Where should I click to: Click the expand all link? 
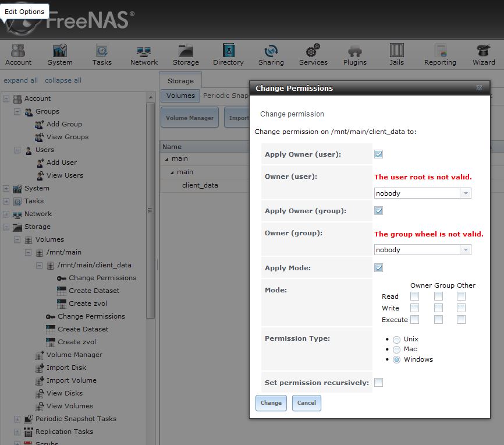(x=20, y=80)
